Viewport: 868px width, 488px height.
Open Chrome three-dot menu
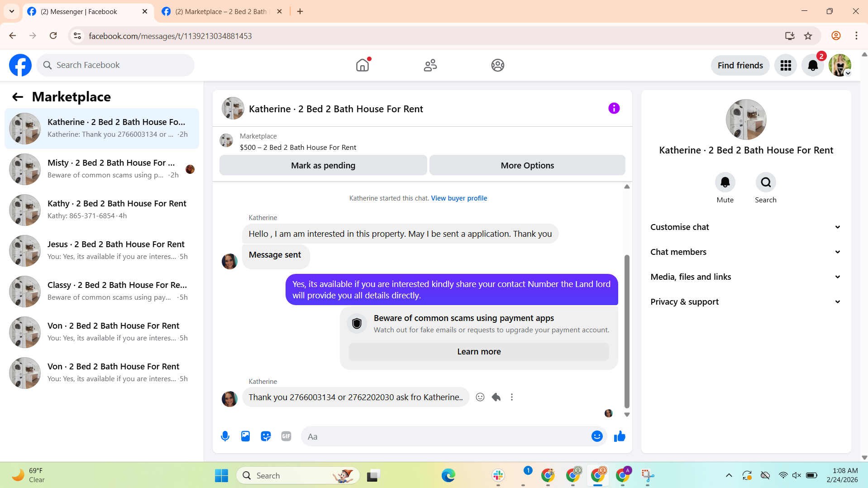tap(856, 36)
